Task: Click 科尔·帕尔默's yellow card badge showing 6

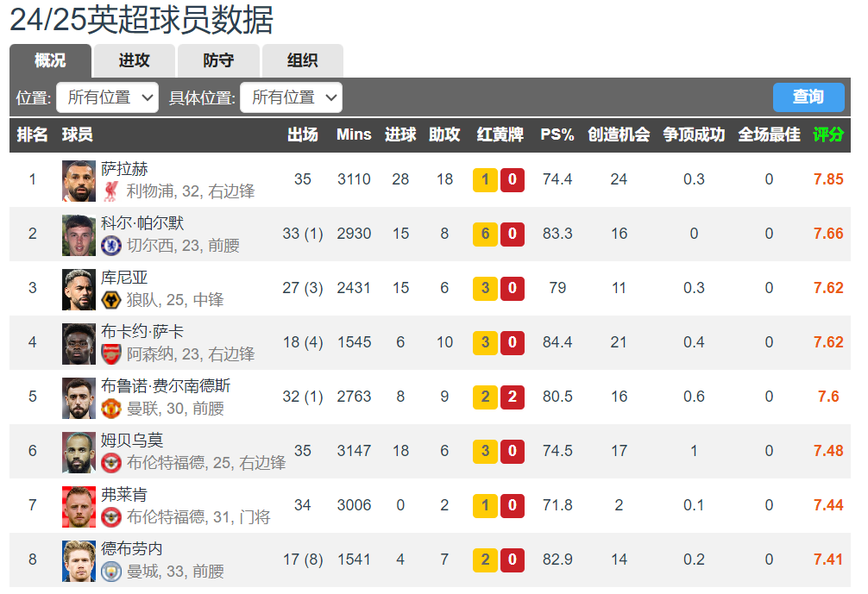Action: tap(485, 234)
